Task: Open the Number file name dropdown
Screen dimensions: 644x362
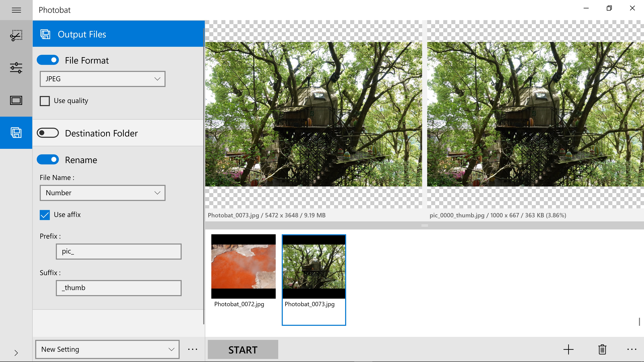Action: [x=102, y=193]
